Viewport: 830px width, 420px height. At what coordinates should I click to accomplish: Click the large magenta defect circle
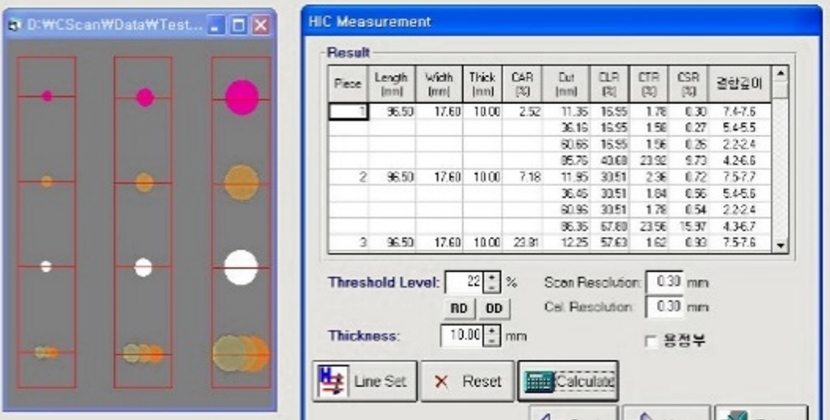pos(242,97)
